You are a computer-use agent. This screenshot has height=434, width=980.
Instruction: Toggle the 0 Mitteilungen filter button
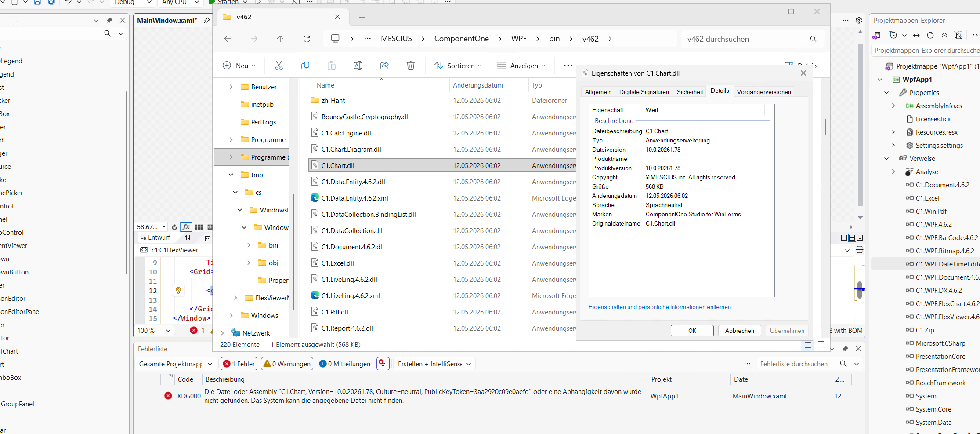click(x=345, y=364)
